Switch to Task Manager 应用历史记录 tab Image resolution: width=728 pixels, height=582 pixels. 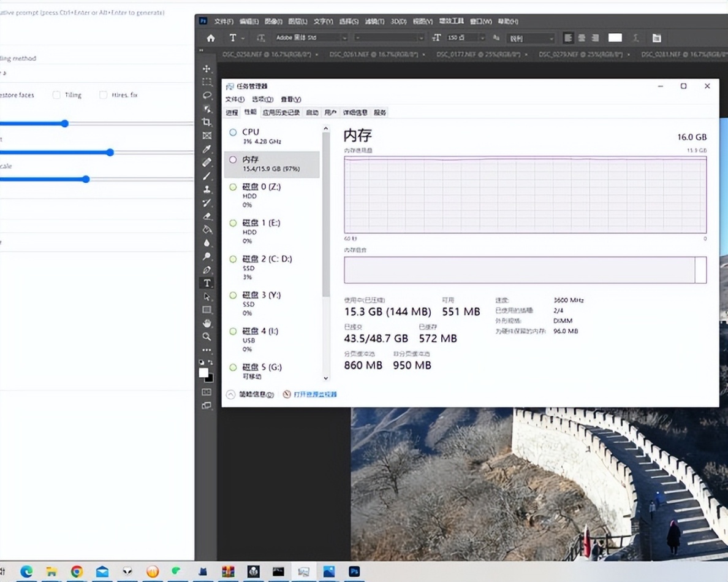281,112
